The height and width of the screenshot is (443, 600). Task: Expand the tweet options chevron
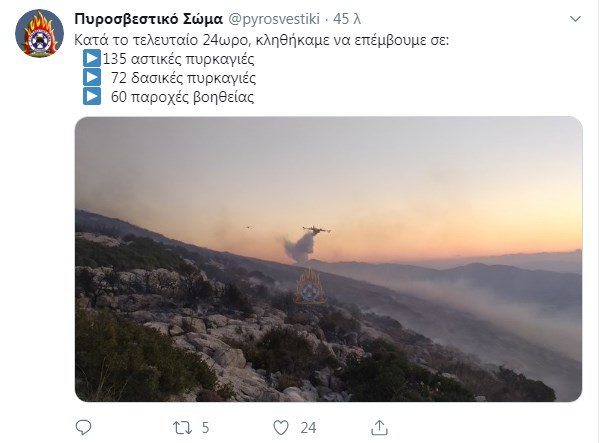pyautogui.click(x=575, y=19)
